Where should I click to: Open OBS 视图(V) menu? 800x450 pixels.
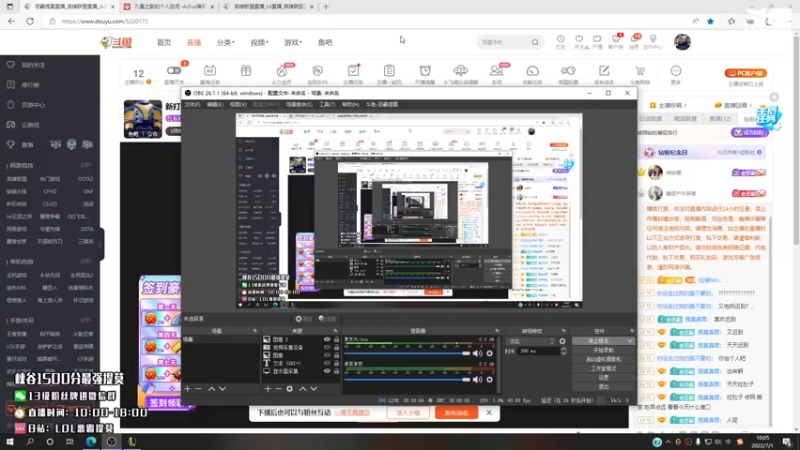238,105
